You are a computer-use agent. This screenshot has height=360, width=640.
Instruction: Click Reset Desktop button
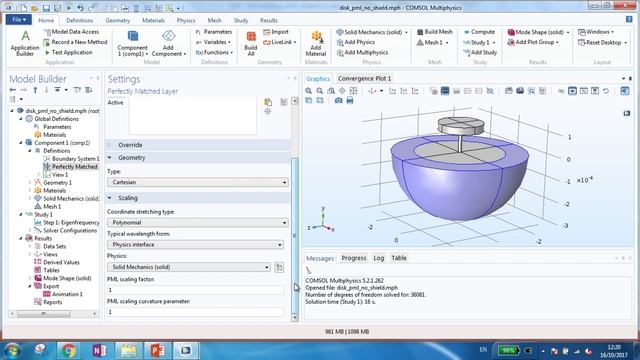tap(603, 42)
